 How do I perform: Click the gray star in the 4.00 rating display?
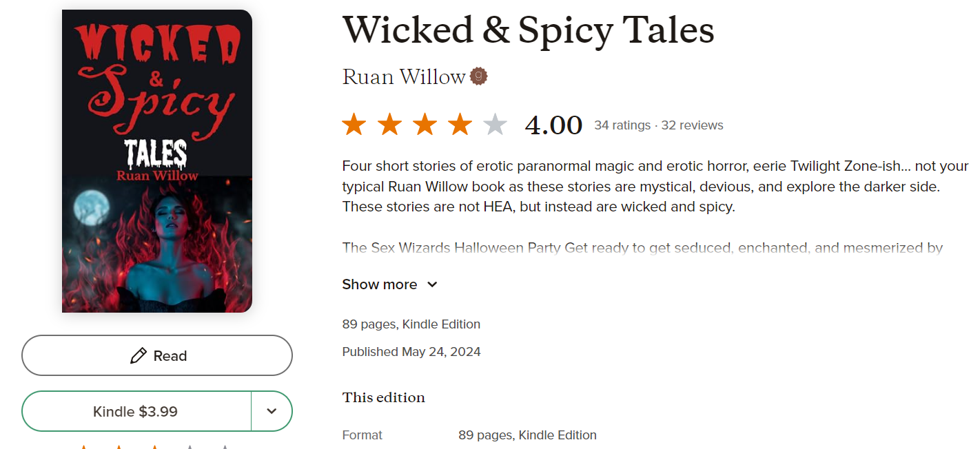[495, 124]
